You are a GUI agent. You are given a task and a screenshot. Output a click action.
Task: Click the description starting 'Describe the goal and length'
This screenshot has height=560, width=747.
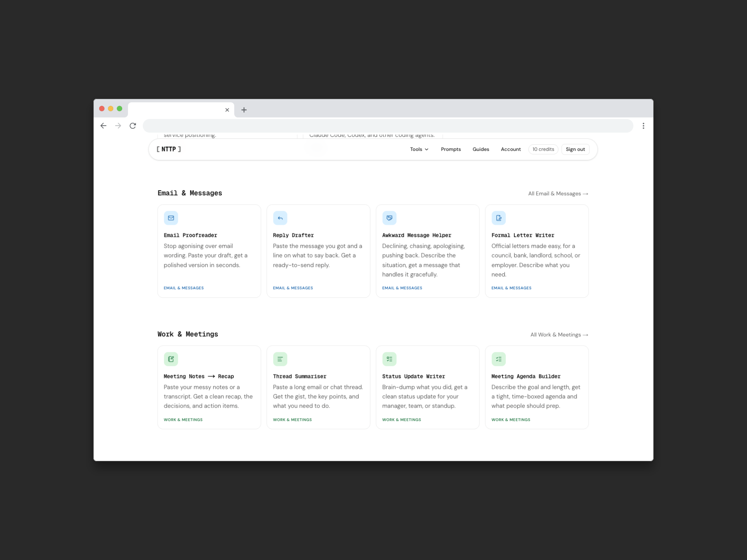pos(536,397)
